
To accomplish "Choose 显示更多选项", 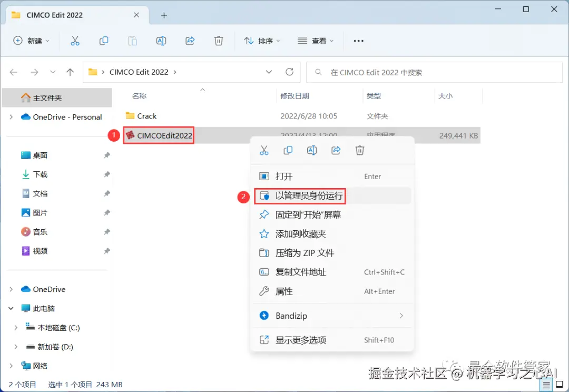I will (332, 340).
